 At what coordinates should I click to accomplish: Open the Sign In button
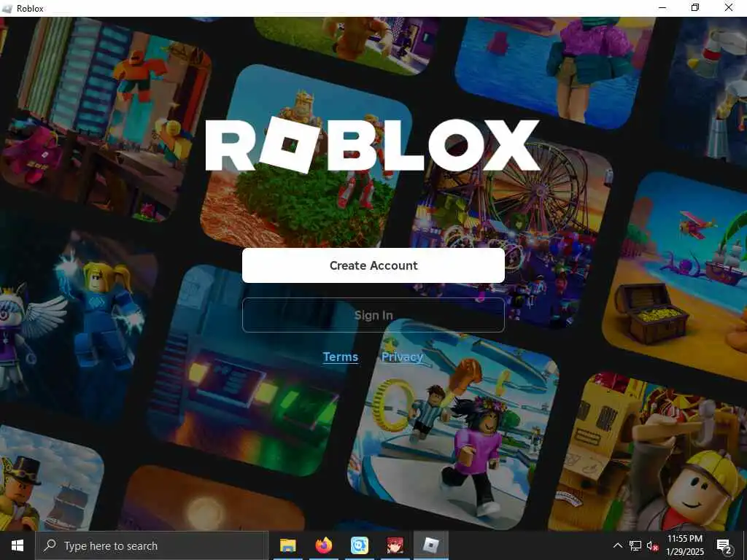click(373, 315)
